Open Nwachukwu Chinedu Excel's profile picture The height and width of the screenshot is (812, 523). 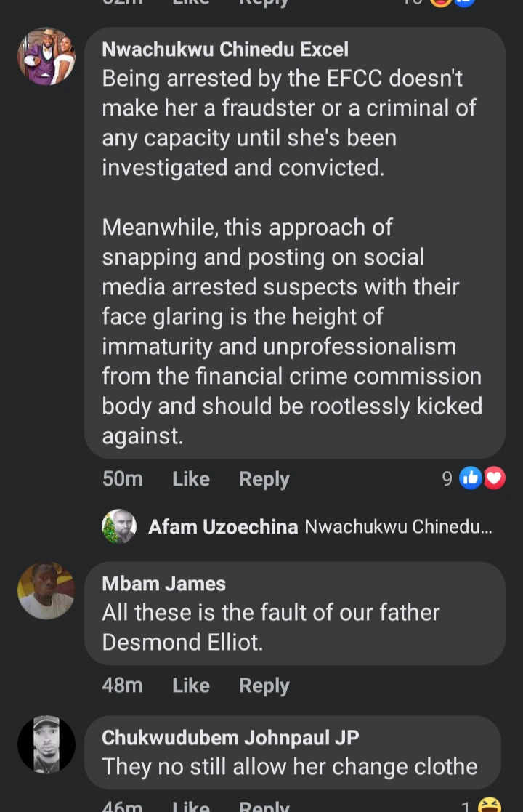(46, 57)
